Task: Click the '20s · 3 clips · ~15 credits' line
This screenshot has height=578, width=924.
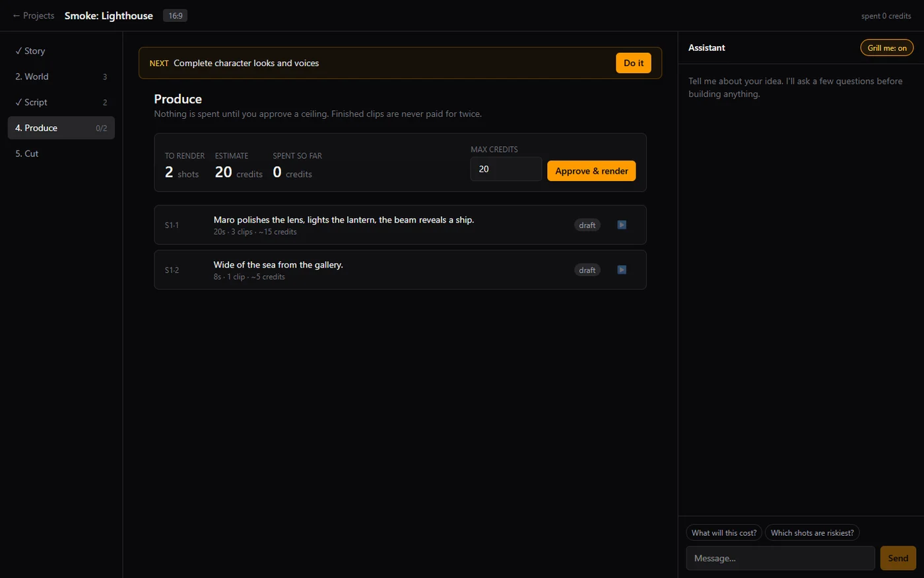Action: tap(255, 232)
